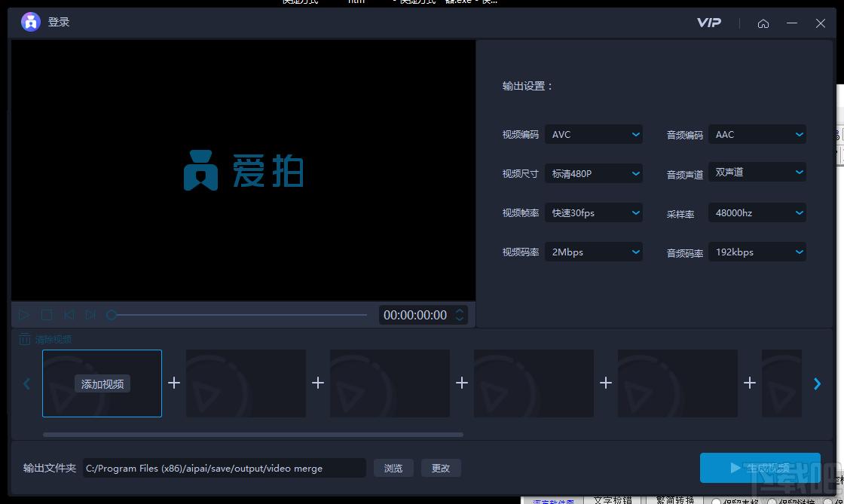Jump to previous frame icon

point(69,315)
